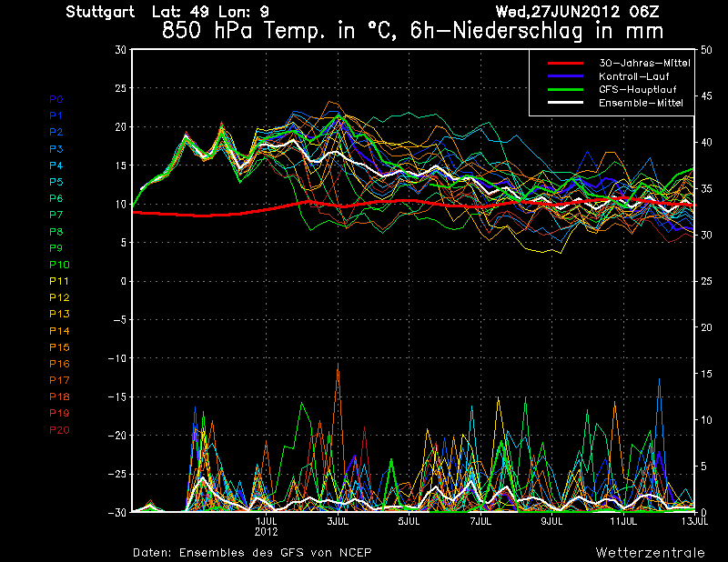Viewport: 728px width, 562px height.
Task: Click the P0 ensemble member label
Action: [x=56, y=99]
